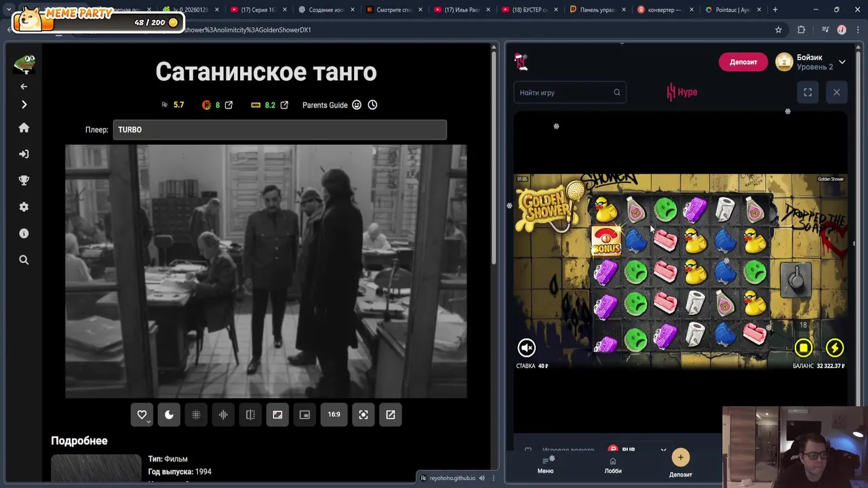Change the 16:9 aspect ratio button
Image resolution: width=868 pixels, height=488 pixels.
coord(334,415)
